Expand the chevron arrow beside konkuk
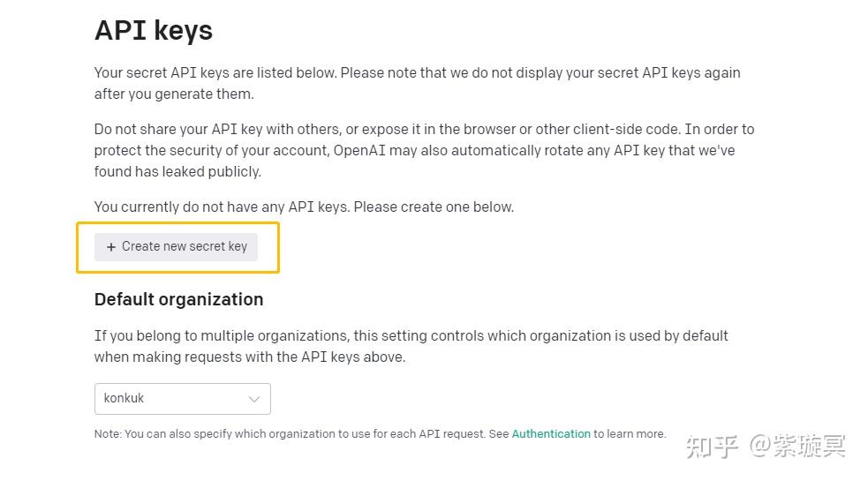868x481 pixels. [254, 399]
